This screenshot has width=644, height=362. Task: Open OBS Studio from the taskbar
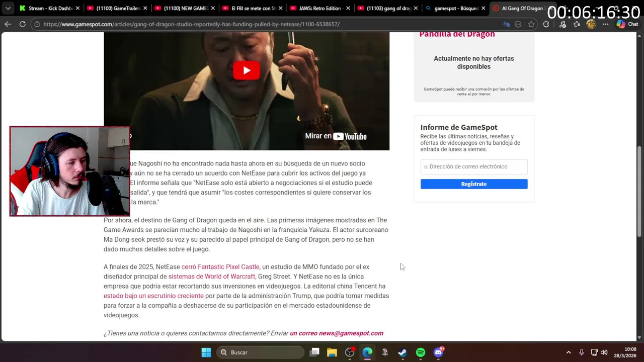tap(350, 352)
